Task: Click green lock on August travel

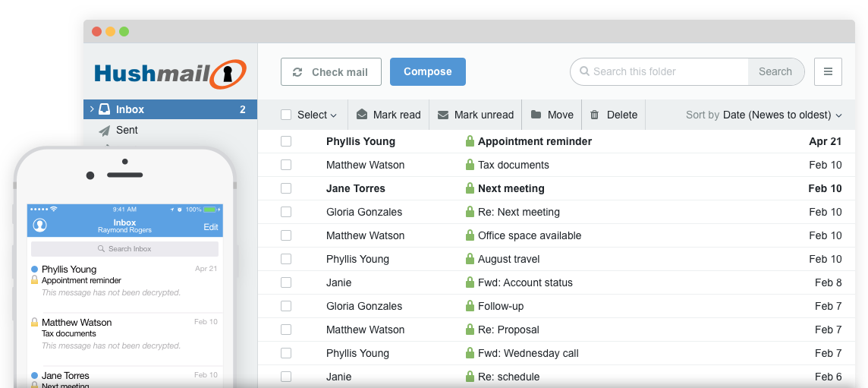Action: [x=470, y=258]
